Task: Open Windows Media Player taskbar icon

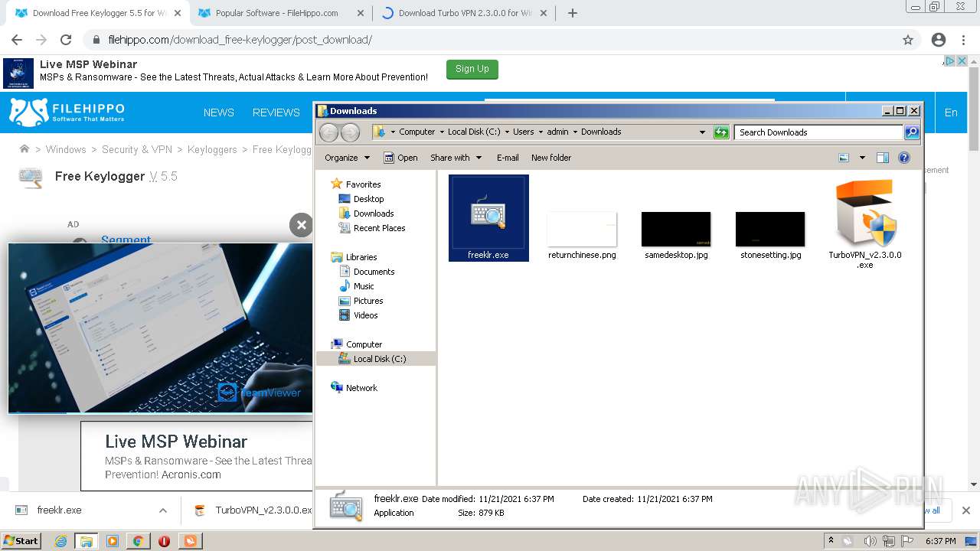Action: tap(112, 541)
